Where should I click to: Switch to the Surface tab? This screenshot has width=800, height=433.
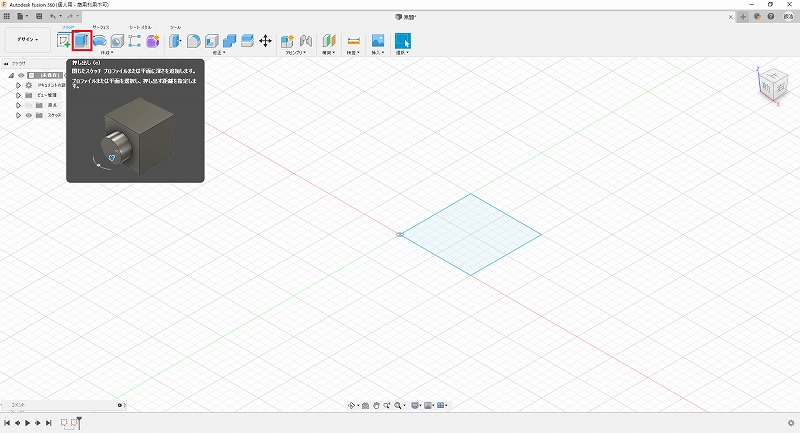click(x=101, y=28)
